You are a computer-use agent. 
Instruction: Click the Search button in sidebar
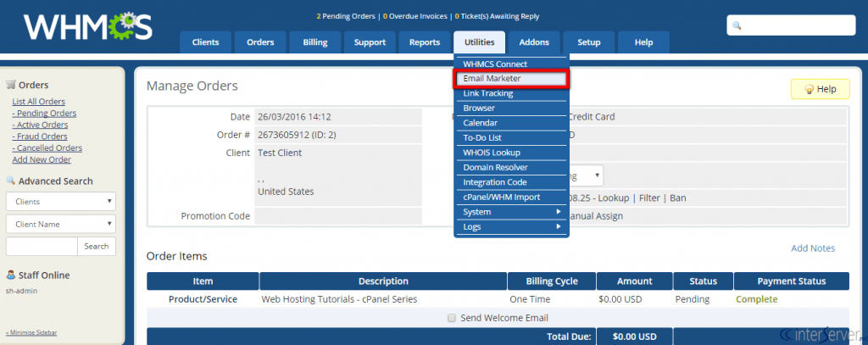coord(96,246)
